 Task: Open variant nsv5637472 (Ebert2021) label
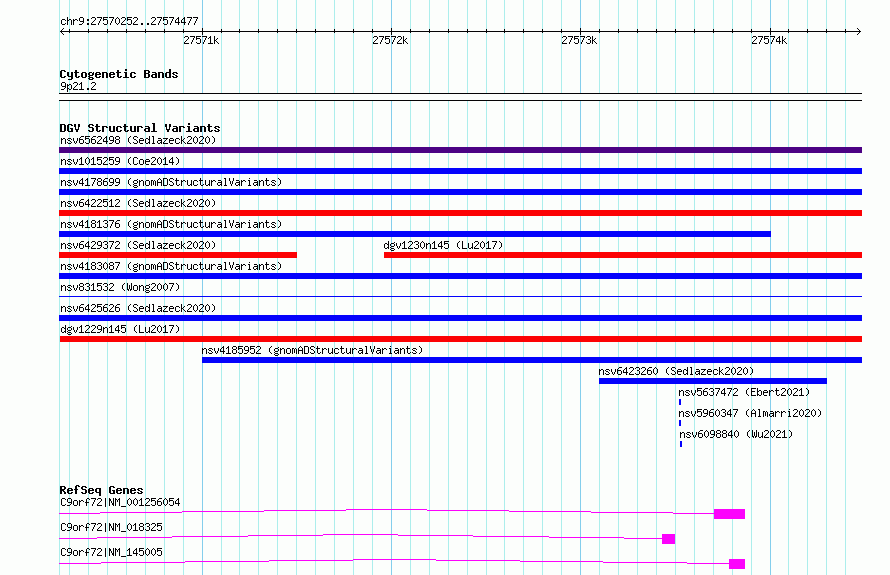click(x=744, y=392)
